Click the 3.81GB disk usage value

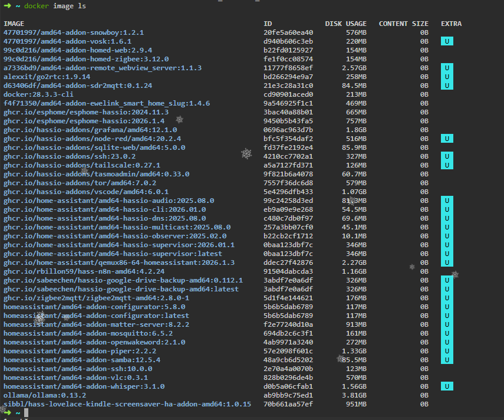coord(354,395)
